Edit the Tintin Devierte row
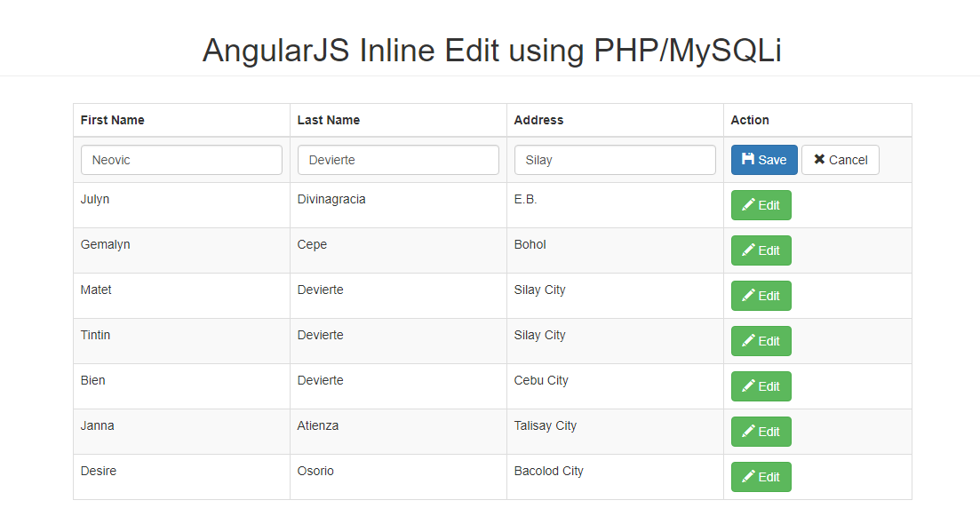 coord(761,341)
